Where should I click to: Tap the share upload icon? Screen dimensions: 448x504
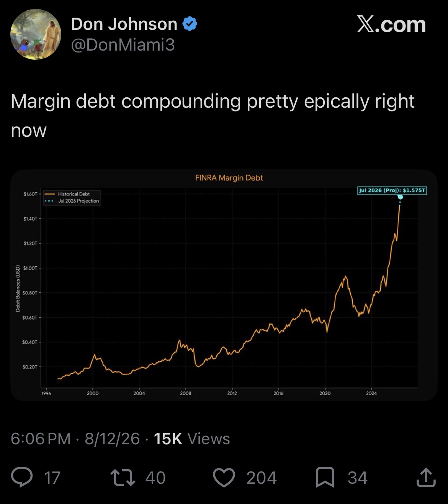[x=426, y=478]
